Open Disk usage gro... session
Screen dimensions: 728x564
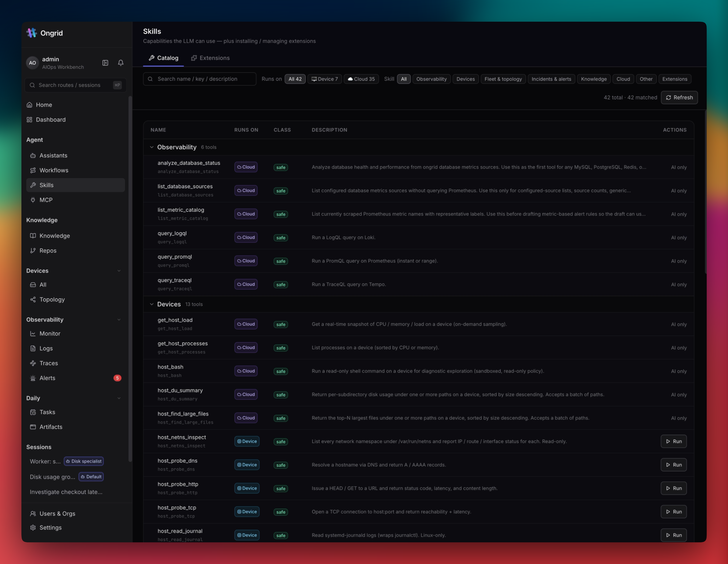click(x=67, y=477)
